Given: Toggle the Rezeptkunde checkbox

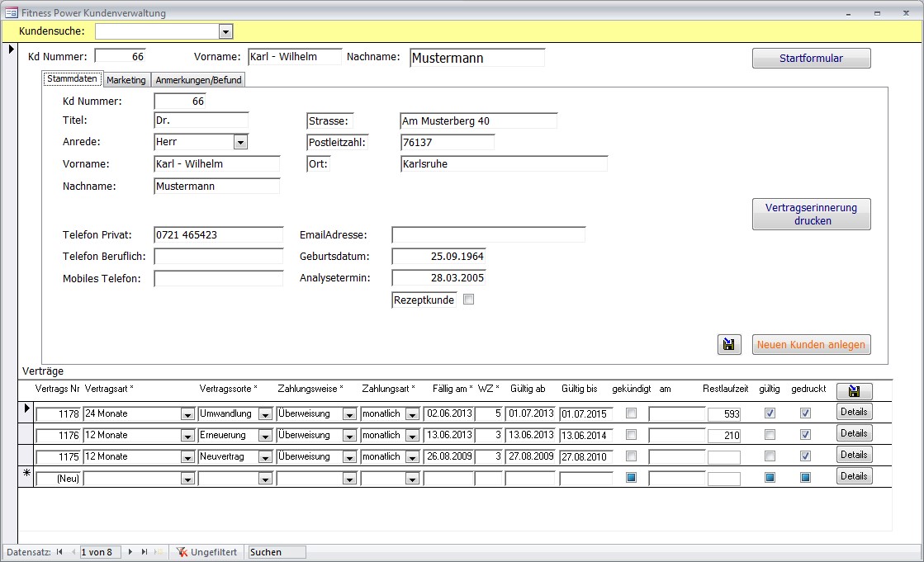Looking at the screenshot, I should tap(469, 300).
